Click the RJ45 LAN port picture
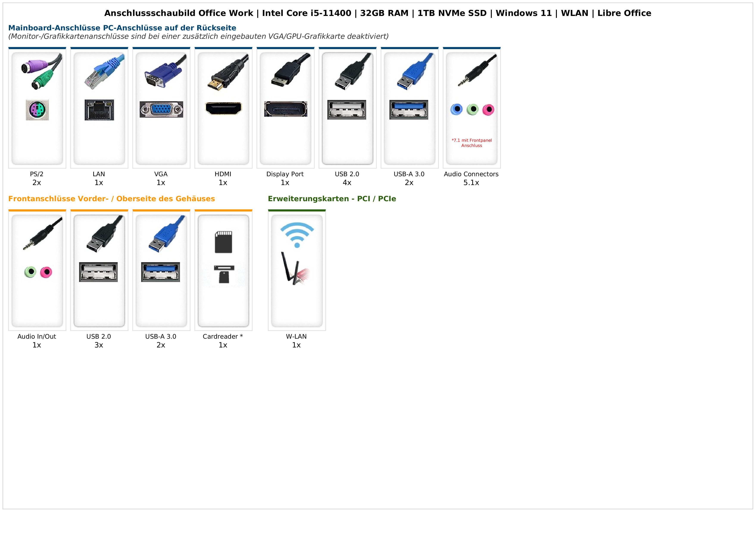 99,110
